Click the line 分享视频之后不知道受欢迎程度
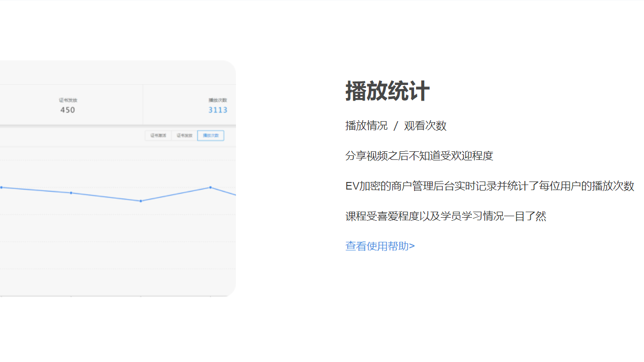 coord(419,156)
